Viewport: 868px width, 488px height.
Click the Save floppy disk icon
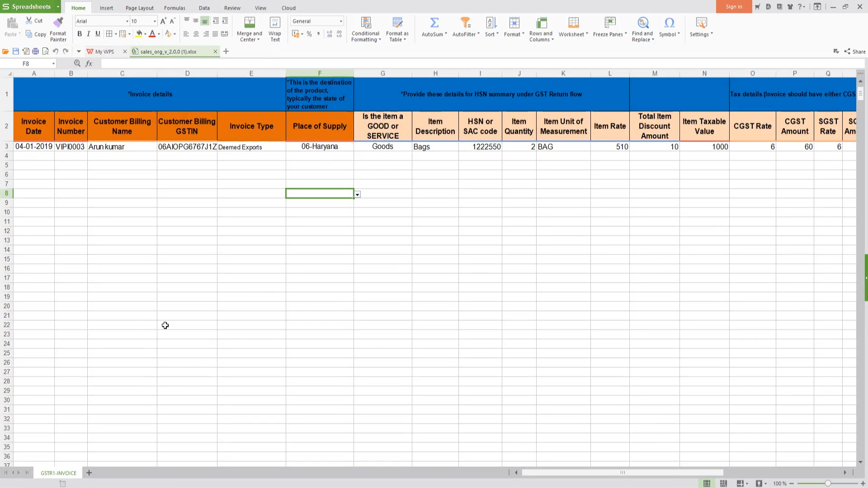point(15,52)
